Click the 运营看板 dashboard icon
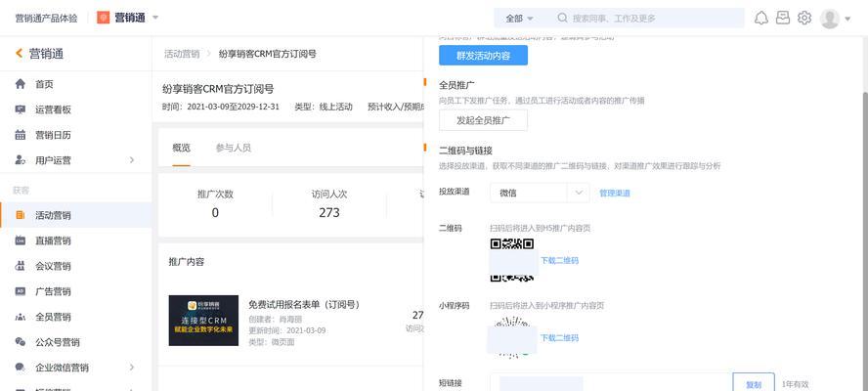This screenshot has height=391, width=868. 20,109
